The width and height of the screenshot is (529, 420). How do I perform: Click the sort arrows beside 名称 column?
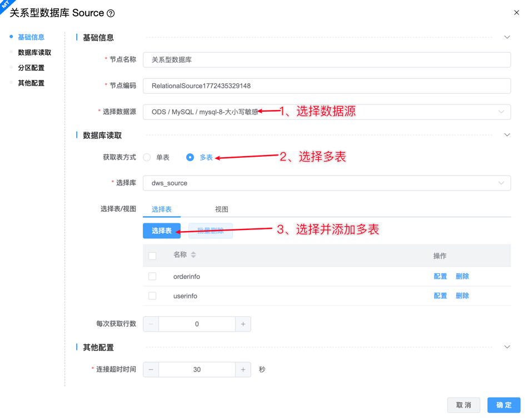(193, 254)
